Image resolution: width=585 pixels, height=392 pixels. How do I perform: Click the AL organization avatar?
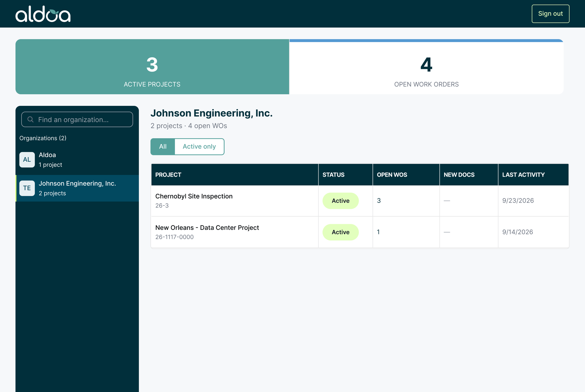pos(27,160)
